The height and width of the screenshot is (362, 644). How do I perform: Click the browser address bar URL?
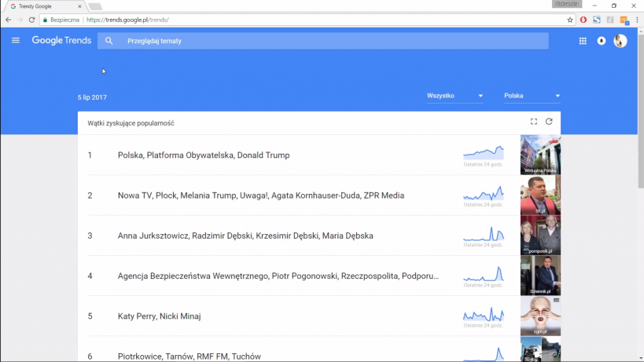127,20
